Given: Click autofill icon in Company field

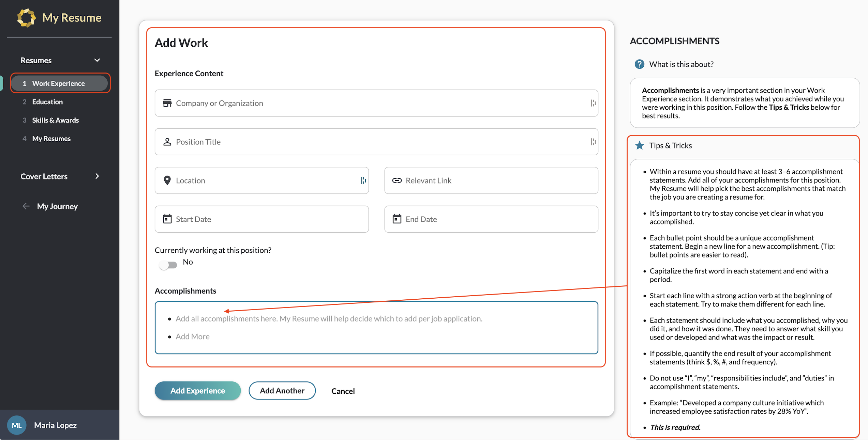Looking at the screenshot, I should (593, 103).
